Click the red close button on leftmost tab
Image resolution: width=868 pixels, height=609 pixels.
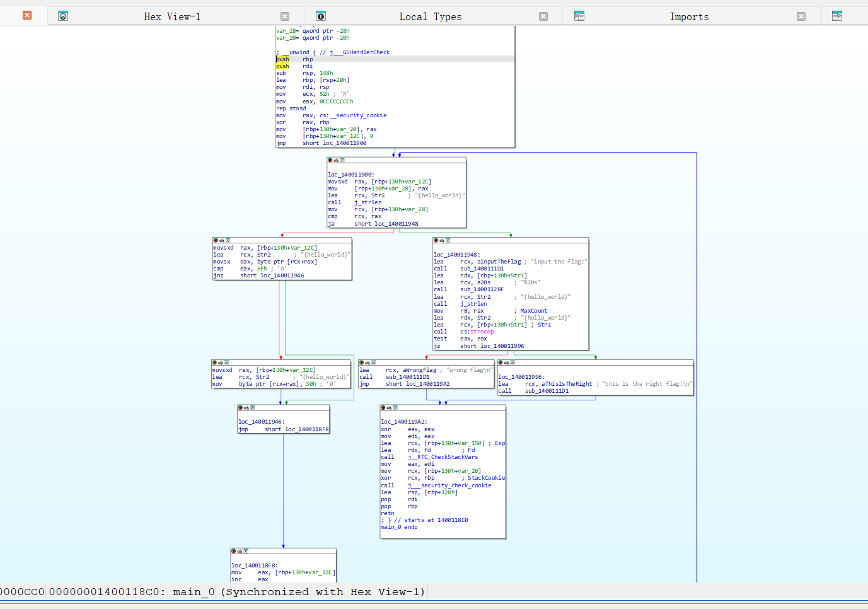[x=27, y=15]
